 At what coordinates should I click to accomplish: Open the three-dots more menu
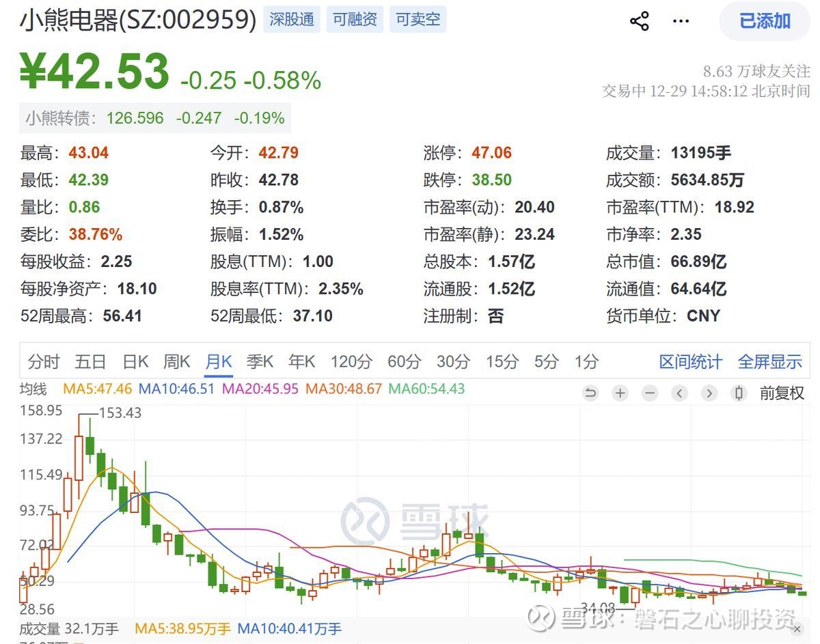pos(681,21)
